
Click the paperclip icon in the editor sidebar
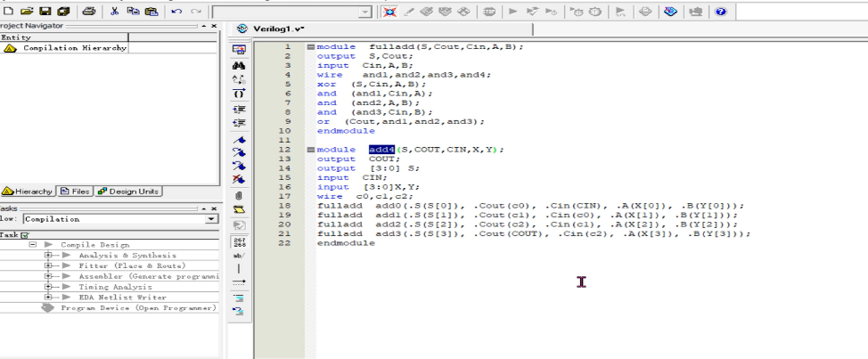coord(239,196)
